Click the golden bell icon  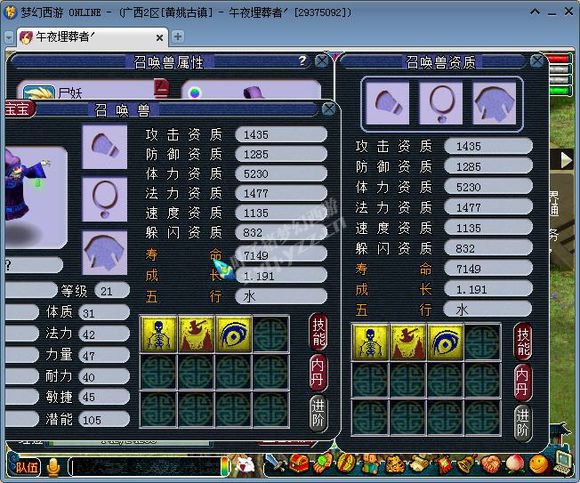[467, 464]
